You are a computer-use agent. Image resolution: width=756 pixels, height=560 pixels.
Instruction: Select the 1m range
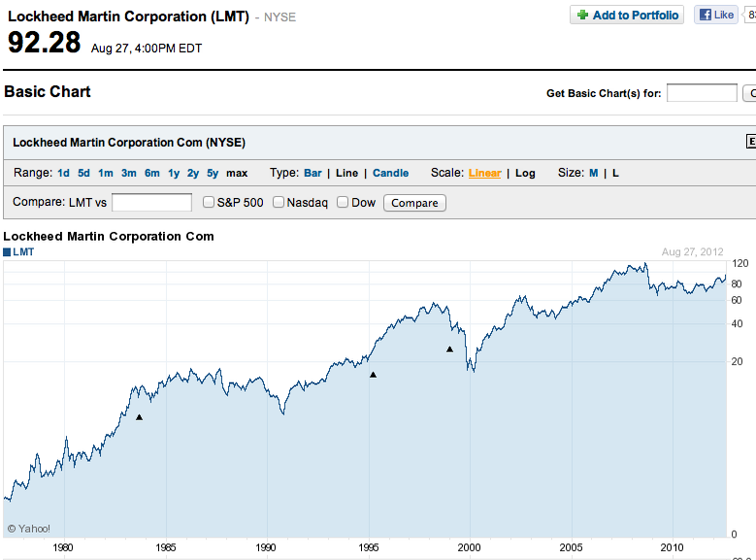click(x=106, y=173)
